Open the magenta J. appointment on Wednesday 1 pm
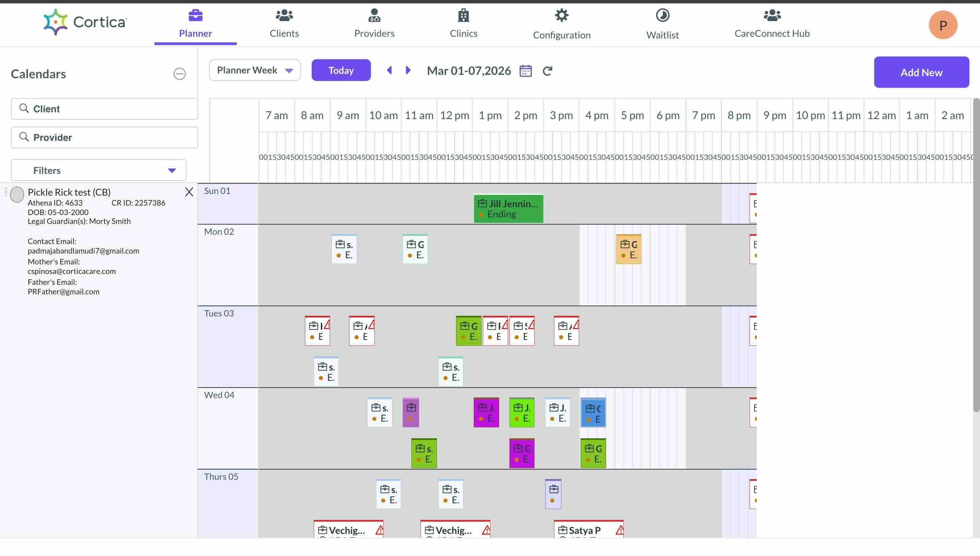 pos(486,412)
